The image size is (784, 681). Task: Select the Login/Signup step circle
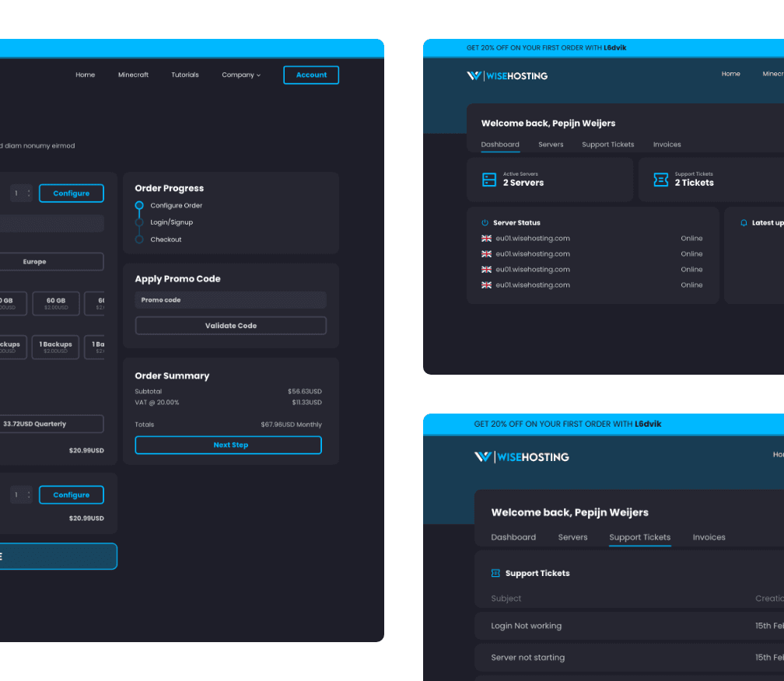coord(139,222)
